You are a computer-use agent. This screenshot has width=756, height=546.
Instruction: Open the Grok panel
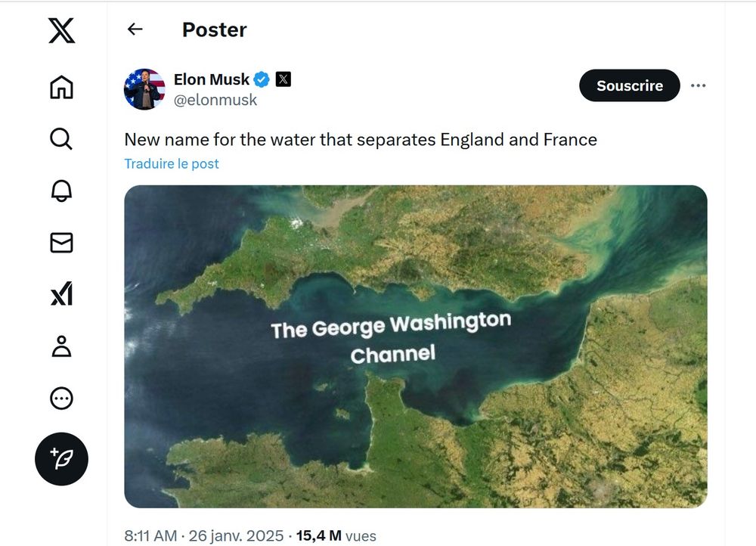[x=60, y=295]
